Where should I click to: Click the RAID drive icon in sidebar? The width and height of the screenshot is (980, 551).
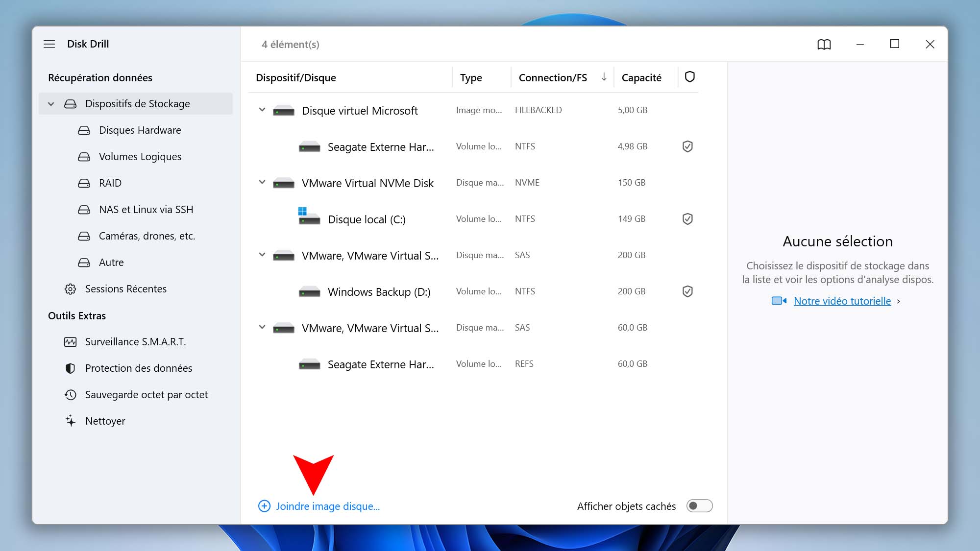tap(84, 183)
